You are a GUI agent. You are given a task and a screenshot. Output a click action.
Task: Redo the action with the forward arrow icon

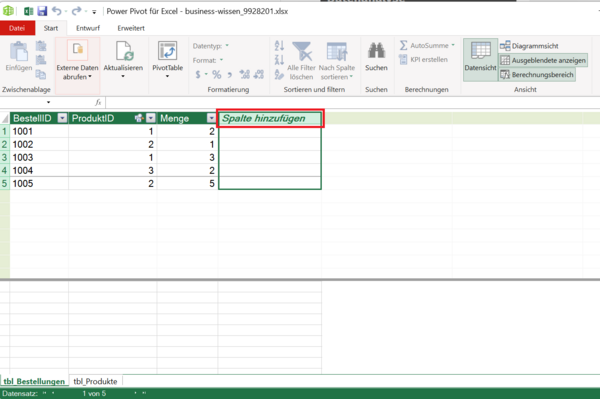tap(76, 11)
